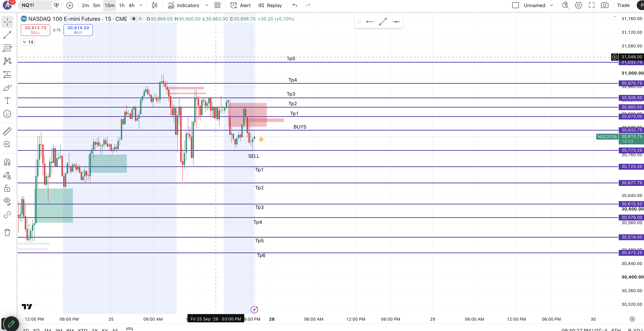Switch to the 2m timeframe

point(85,5)
